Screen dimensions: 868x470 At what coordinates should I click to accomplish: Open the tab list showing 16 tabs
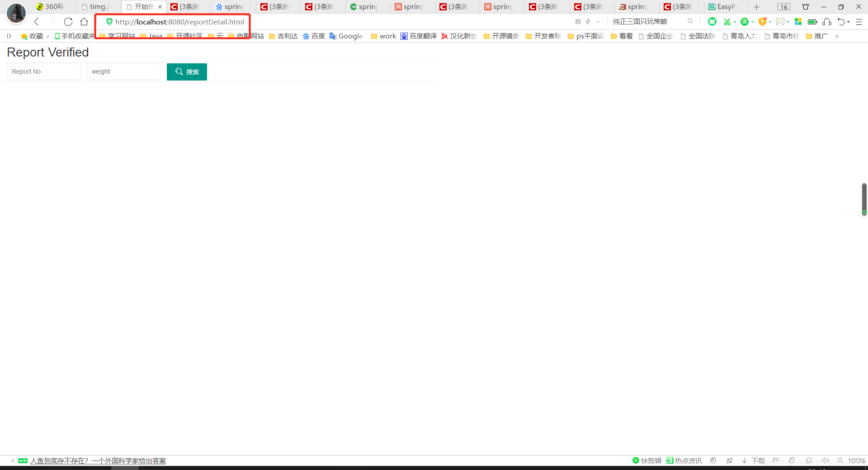tap(783, 7)
